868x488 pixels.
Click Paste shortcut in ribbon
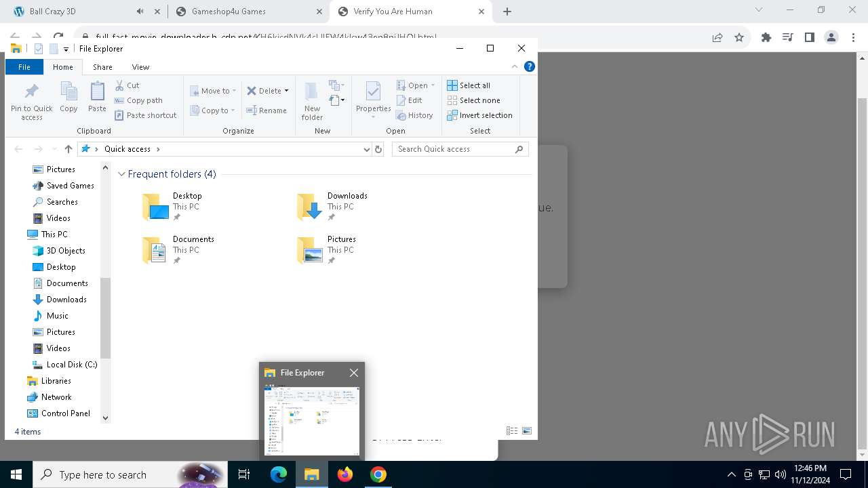coord(145,115)
